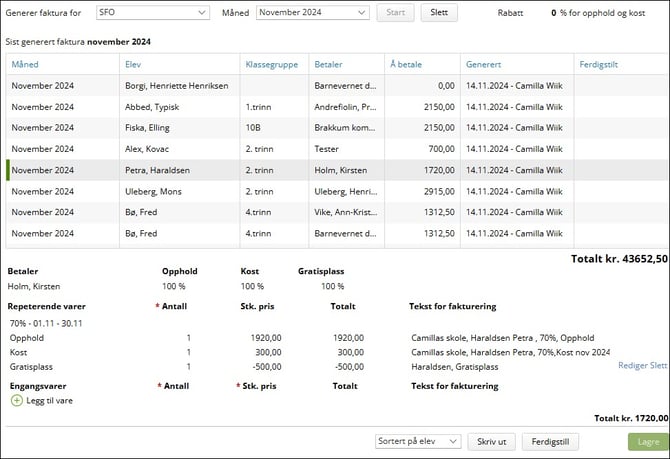Viewport: 670px width, 459px height.
Task: Click the Slett button at top
Action: pos(439,13)
